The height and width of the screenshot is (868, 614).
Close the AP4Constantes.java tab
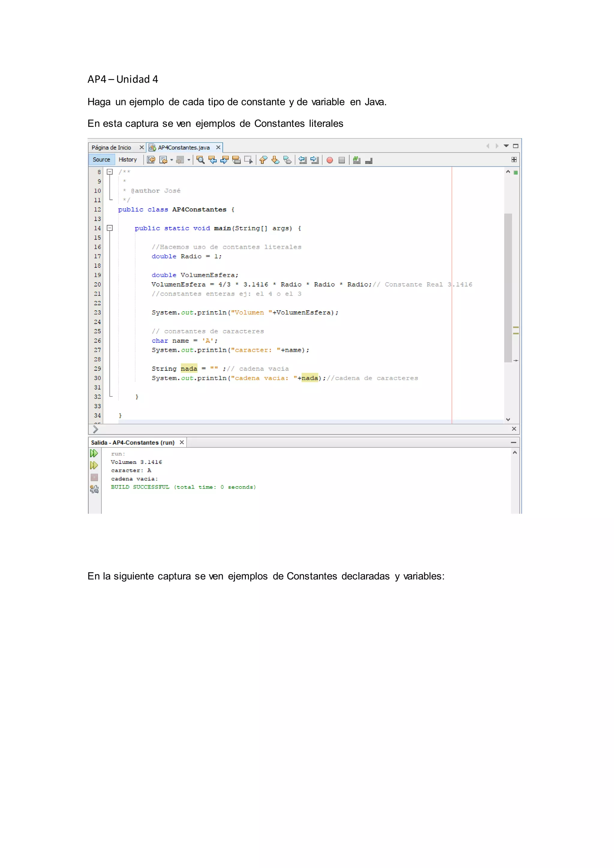[218, 147]
